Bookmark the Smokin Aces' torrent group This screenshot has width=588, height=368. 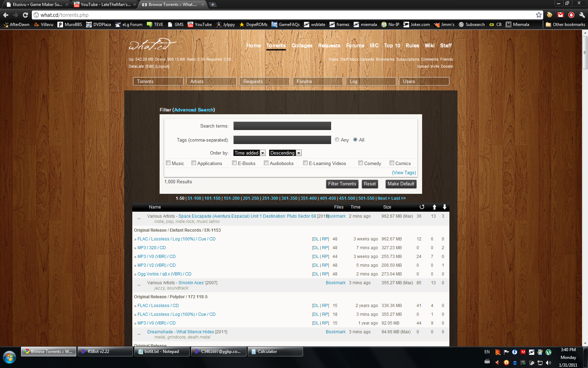point(335,283)
